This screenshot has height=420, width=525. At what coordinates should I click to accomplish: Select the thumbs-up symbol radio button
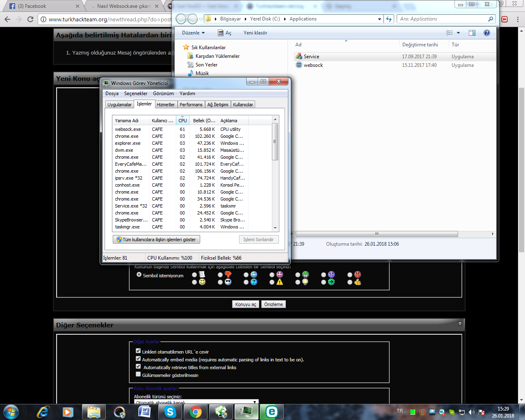point(350,282)
